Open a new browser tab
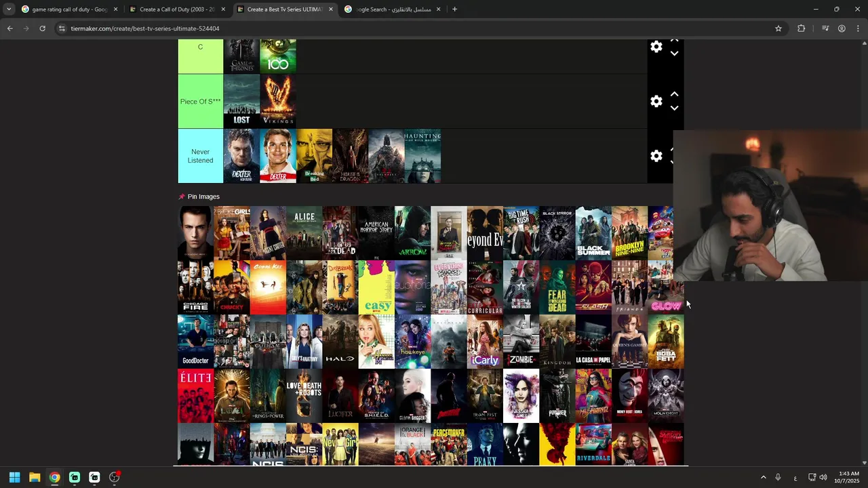The width and height of the screenshot is (868, 488). point(454,9)
